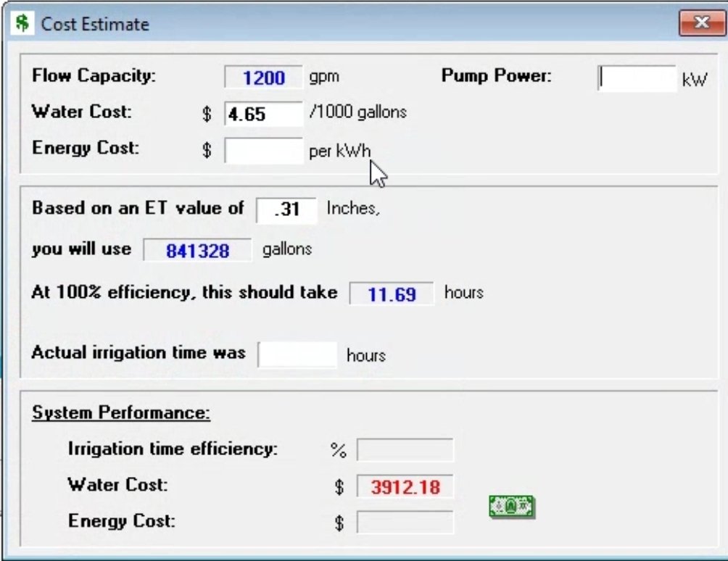Close the Cost Estimate dialog
Viewport: 728px width, 561px height.
coord(702,22)
